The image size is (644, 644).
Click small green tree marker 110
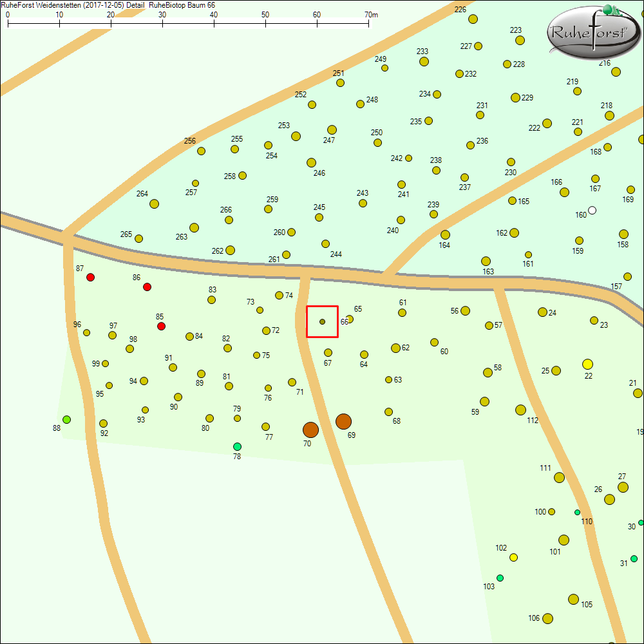pos(577,512)
